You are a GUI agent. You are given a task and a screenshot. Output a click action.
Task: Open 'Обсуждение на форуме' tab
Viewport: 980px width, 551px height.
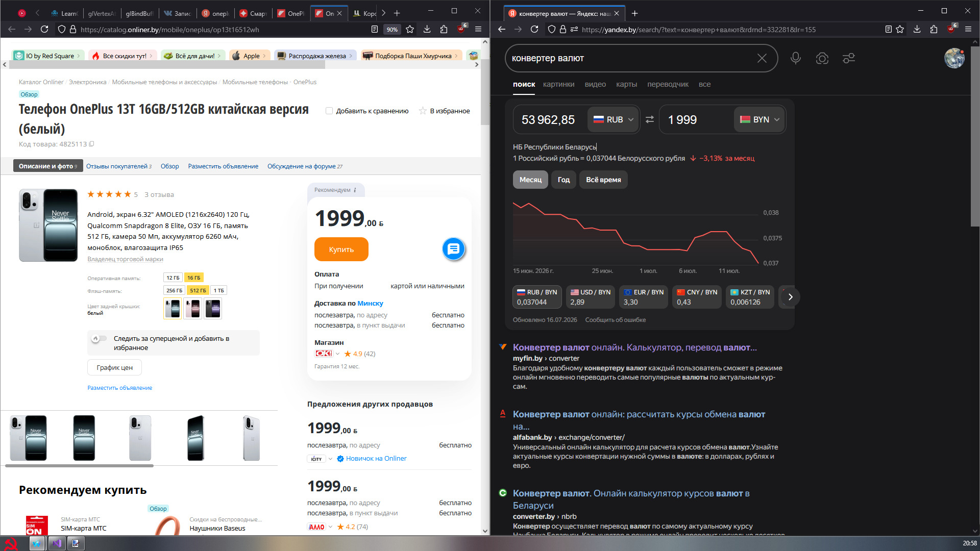(x=305, y=166)
